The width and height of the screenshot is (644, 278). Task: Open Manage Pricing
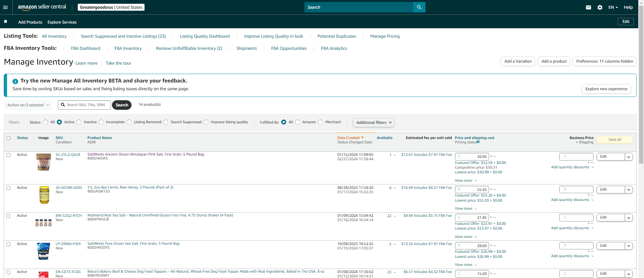pyautogui.click(x=385, y=36)
